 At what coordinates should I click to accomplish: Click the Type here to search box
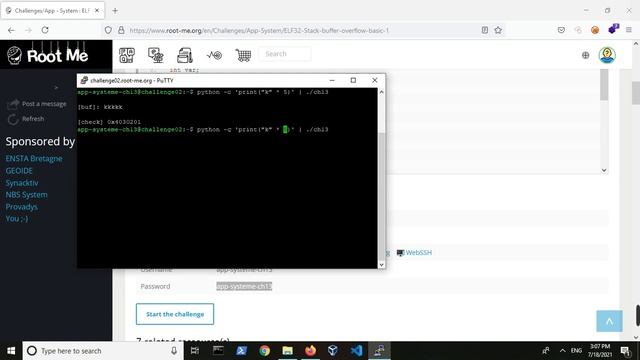click(x=102, y=351)
